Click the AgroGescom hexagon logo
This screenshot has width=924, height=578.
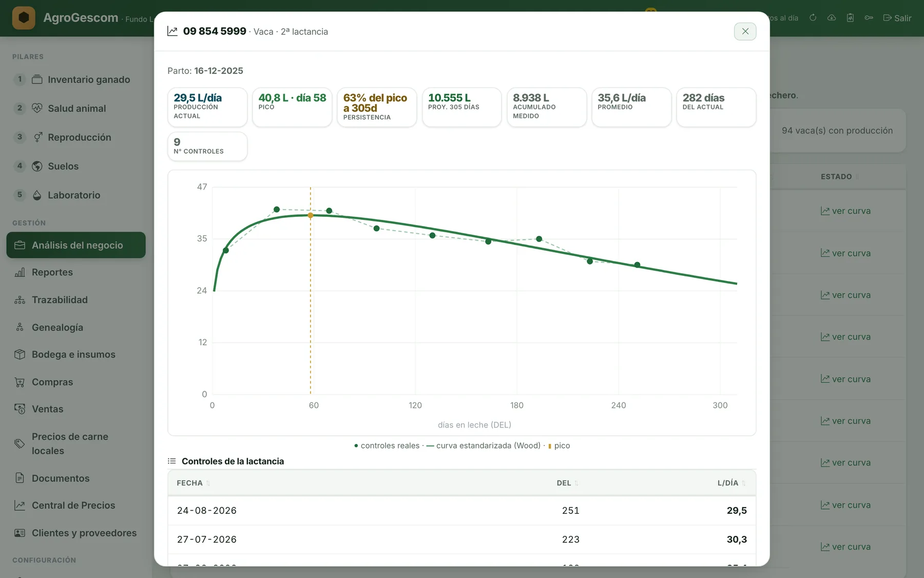(24, 18)
